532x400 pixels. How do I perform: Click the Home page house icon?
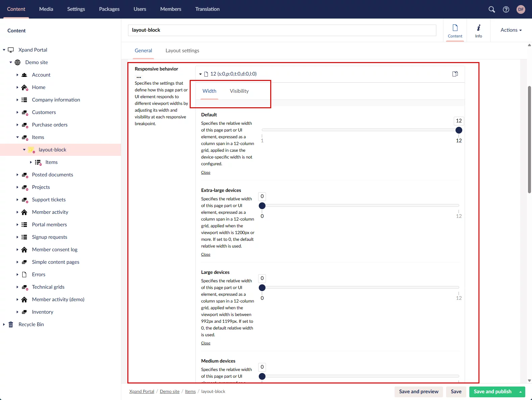pos(24,88)
